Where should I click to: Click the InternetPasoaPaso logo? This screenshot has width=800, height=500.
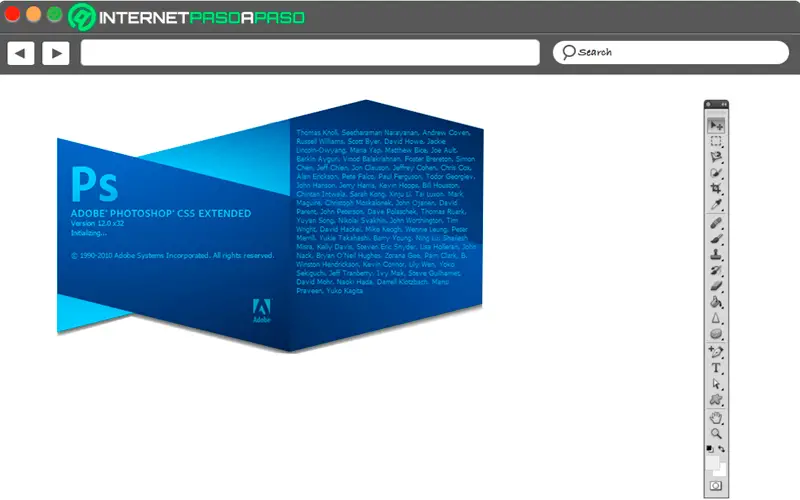(187, 17)
